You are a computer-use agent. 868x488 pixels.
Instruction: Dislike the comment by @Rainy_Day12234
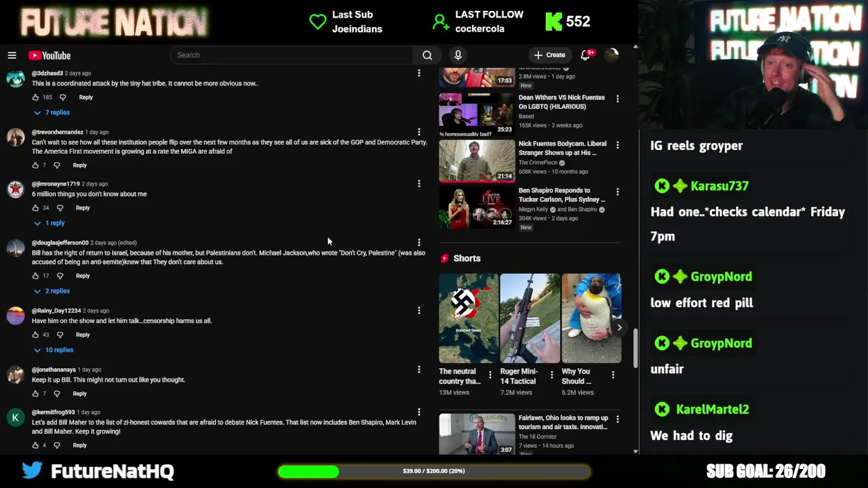coord(60,335)
